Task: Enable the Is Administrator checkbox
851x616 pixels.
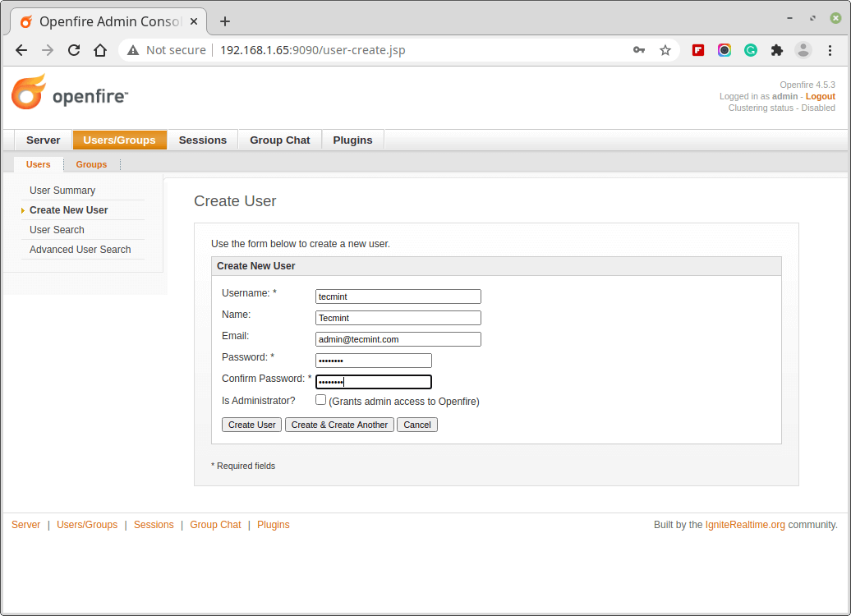Action: point(321,400)
